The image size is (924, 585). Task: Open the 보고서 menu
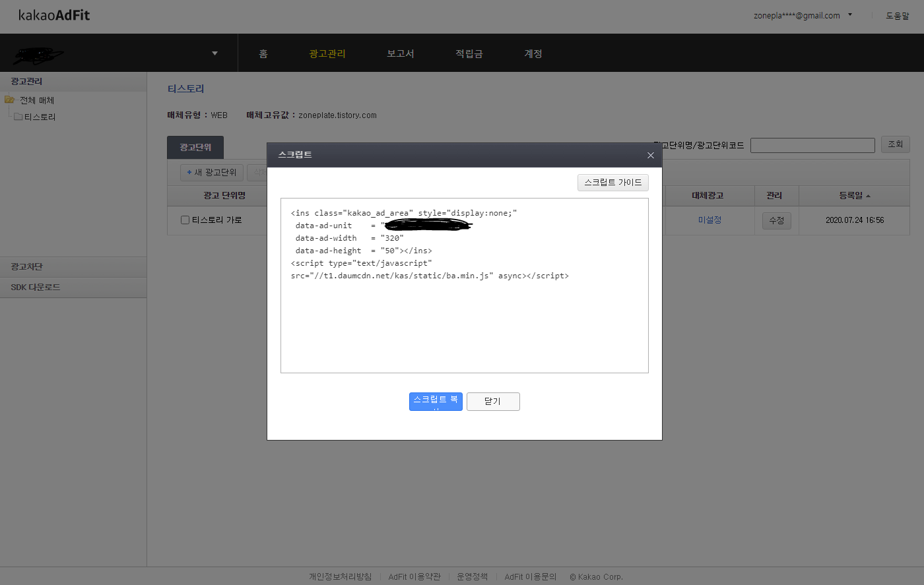tap(401, 53)
